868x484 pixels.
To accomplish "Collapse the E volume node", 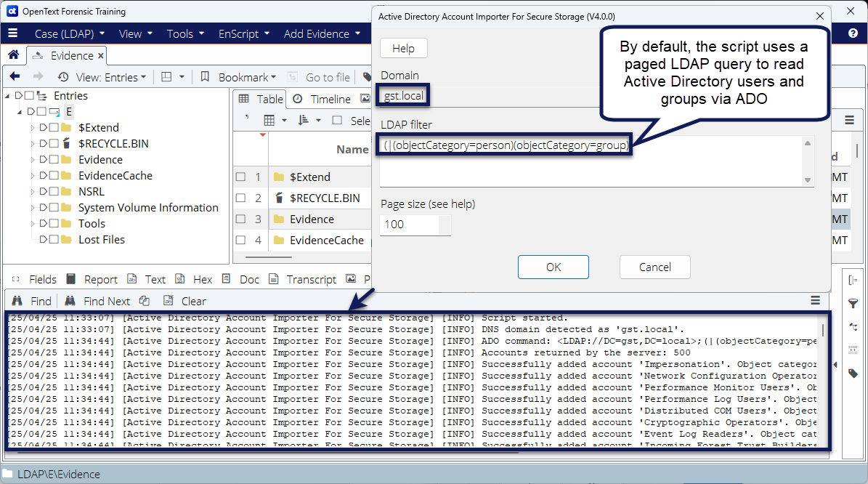I will 20,112.
